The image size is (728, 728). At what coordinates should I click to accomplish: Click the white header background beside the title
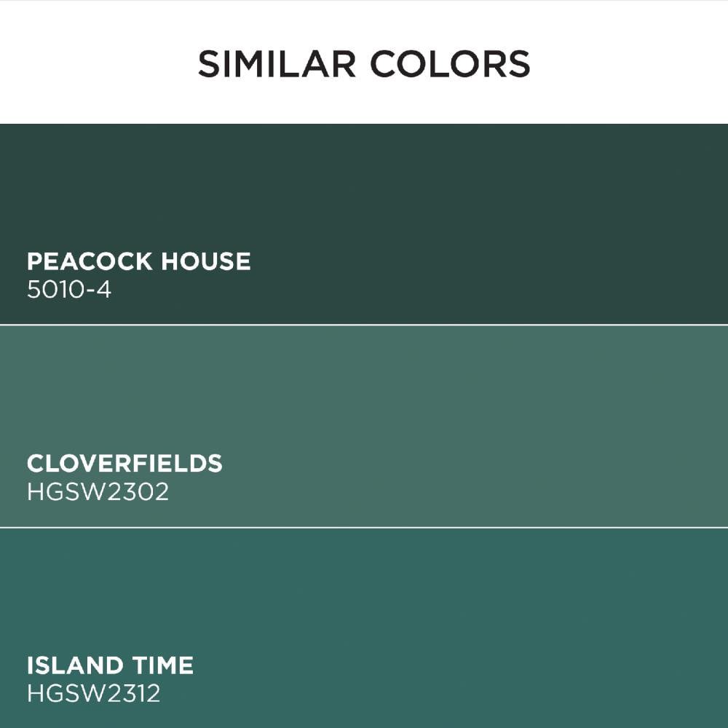[x=98, y=63]
